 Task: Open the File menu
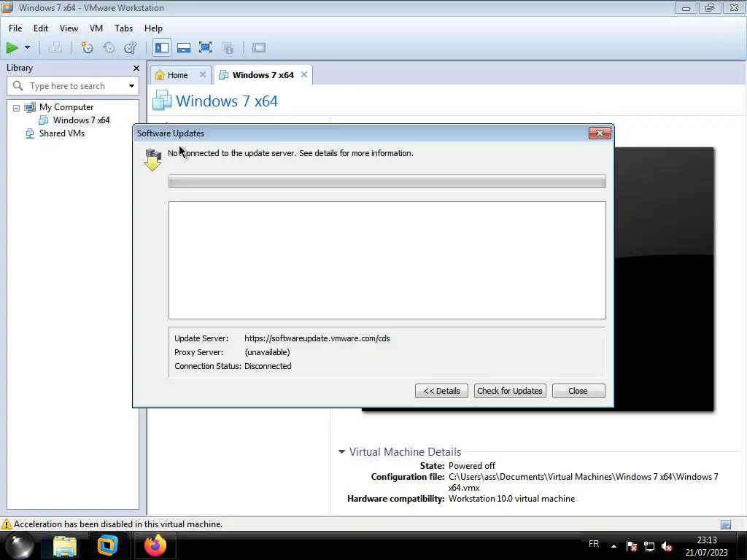click(15, 28)
